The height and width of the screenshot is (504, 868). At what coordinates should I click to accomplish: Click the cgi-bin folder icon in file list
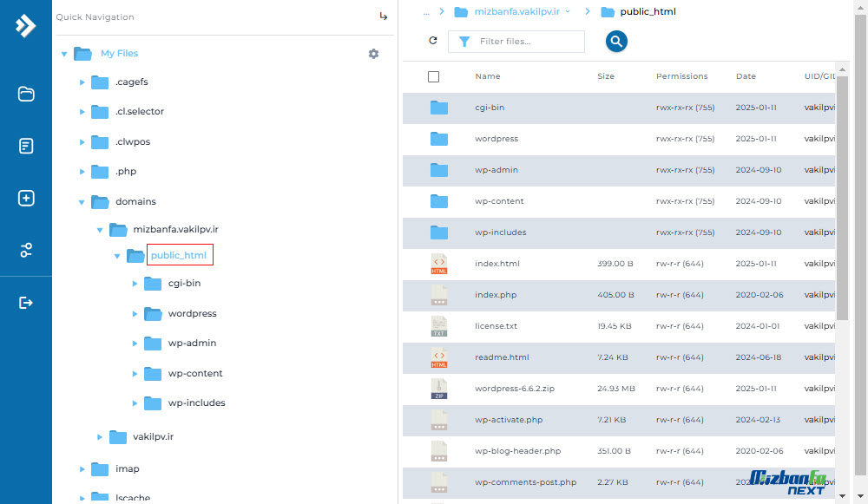pyautogui.click(x=439, y=108)
